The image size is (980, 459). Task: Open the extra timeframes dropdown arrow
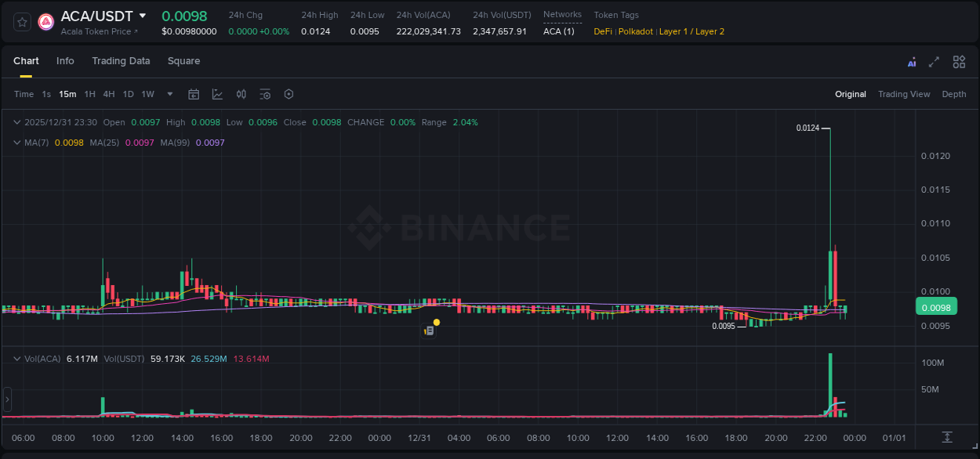(169, 94)
